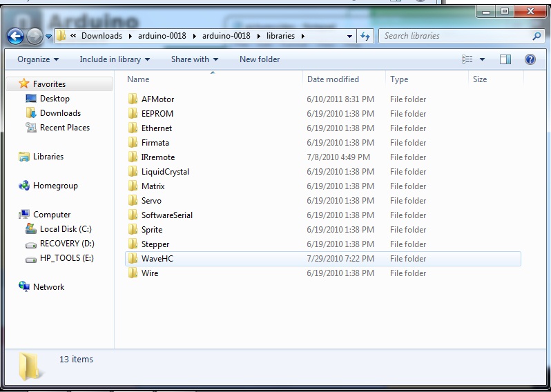Focus the Search libraries field
Viewport: 551px width, 392px height.
[462, 36]
